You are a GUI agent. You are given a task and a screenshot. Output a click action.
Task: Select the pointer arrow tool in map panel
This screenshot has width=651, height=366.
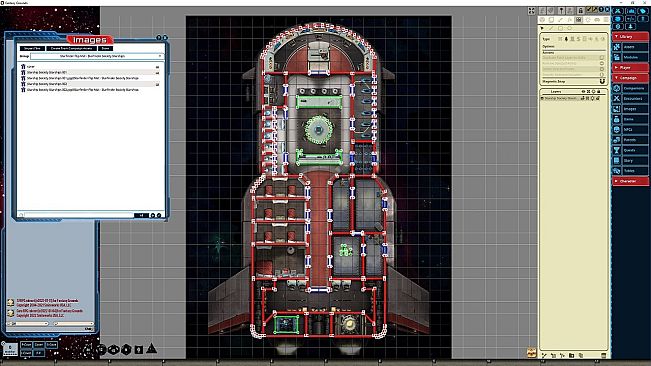[543, 28]
